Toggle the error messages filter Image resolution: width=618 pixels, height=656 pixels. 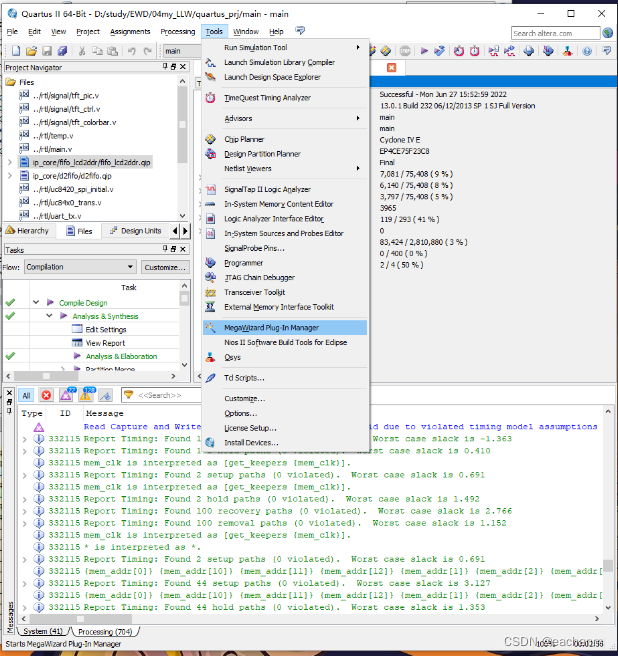click(x=46, y=395)
